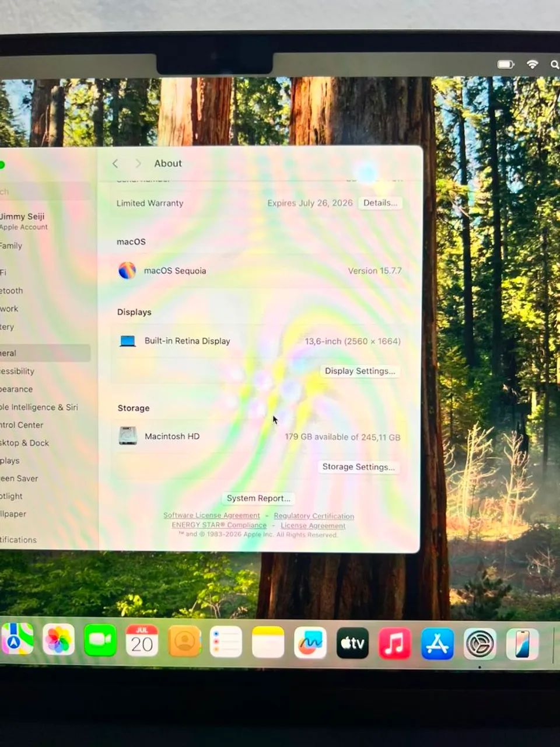
Task: Open Apple TV app in dock
Action: point(352,643)
